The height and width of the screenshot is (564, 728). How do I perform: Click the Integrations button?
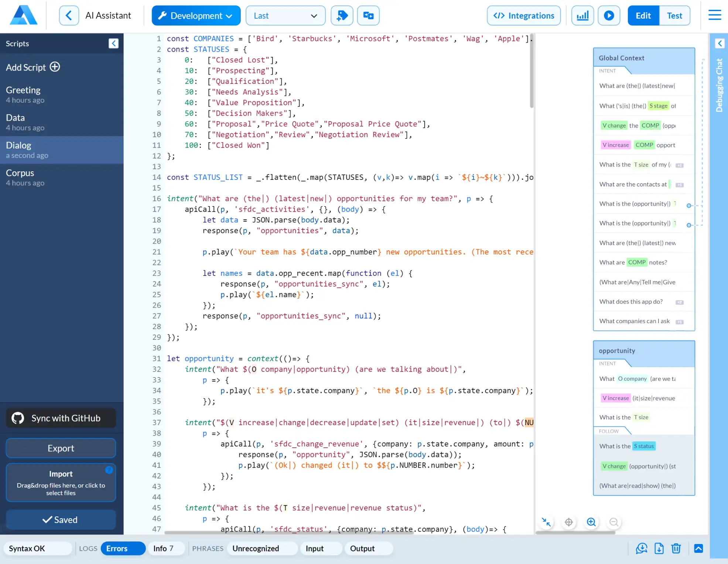(x=524, y=16)
